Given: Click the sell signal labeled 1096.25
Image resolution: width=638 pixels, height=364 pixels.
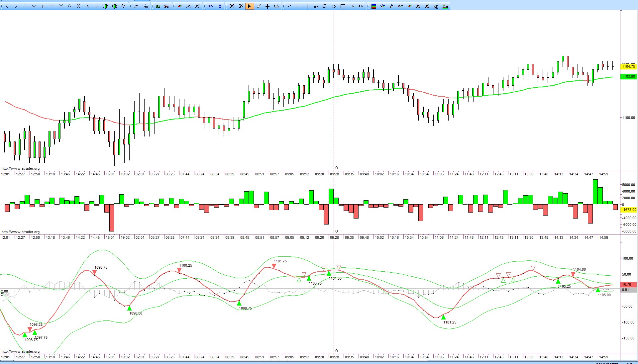Looking at the screenshot, I should [x=30, y=329].
